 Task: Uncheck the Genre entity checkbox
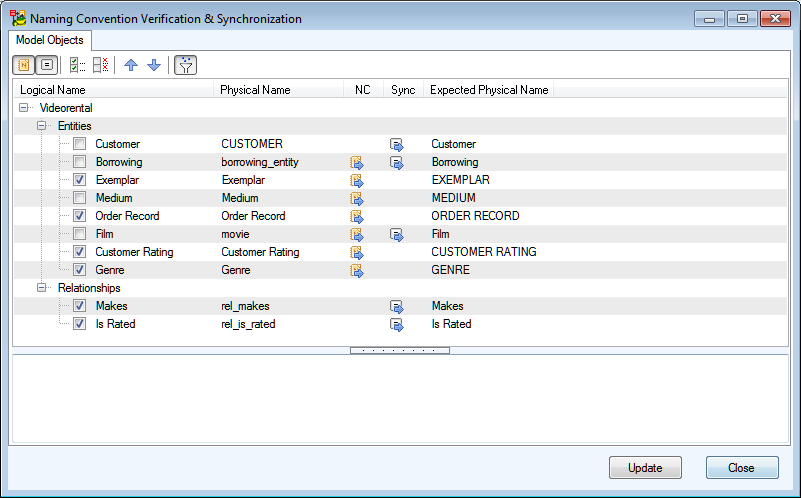click(x=79, y=270)
